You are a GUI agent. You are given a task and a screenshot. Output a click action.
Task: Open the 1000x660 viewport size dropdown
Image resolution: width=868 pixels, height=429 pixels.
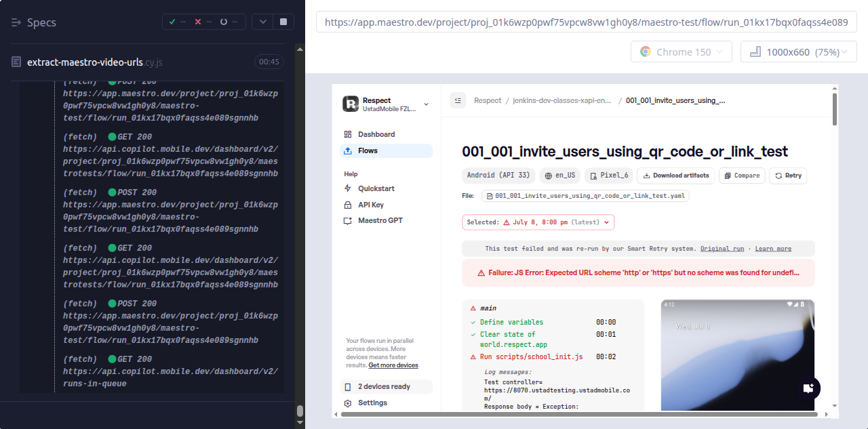tap(799, 52)
